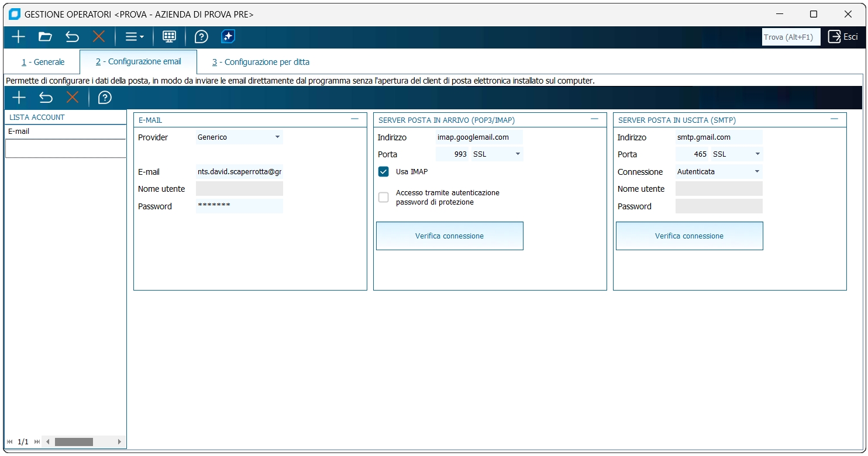Open the SMTP SSL dropdown

[x=736, y=154]
